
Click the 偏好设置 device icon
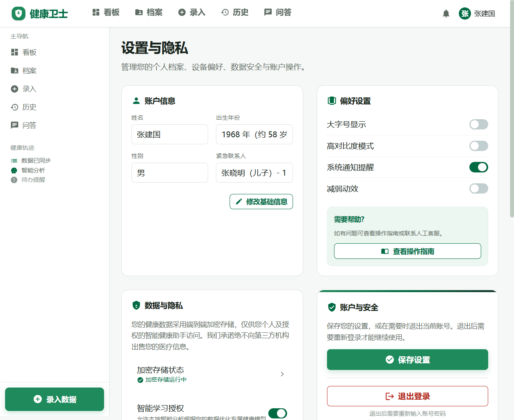[332, 101]
